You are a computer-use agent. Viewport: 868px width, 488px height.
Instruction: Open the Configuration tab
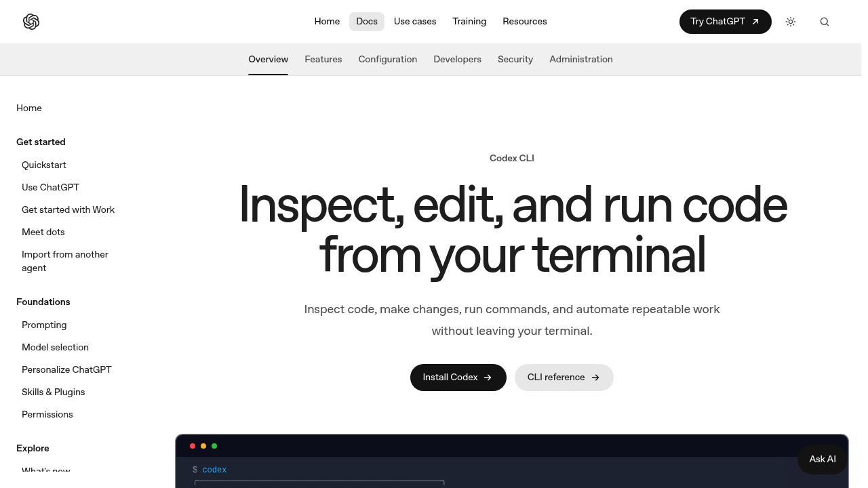pyautogui.click(x=388, y=60)
